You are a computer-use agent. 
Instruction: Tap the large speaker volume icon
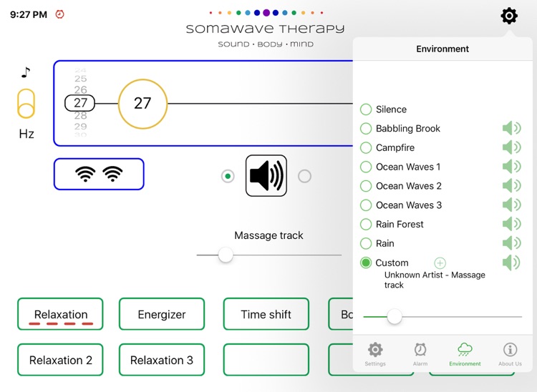tap(266, 176)
